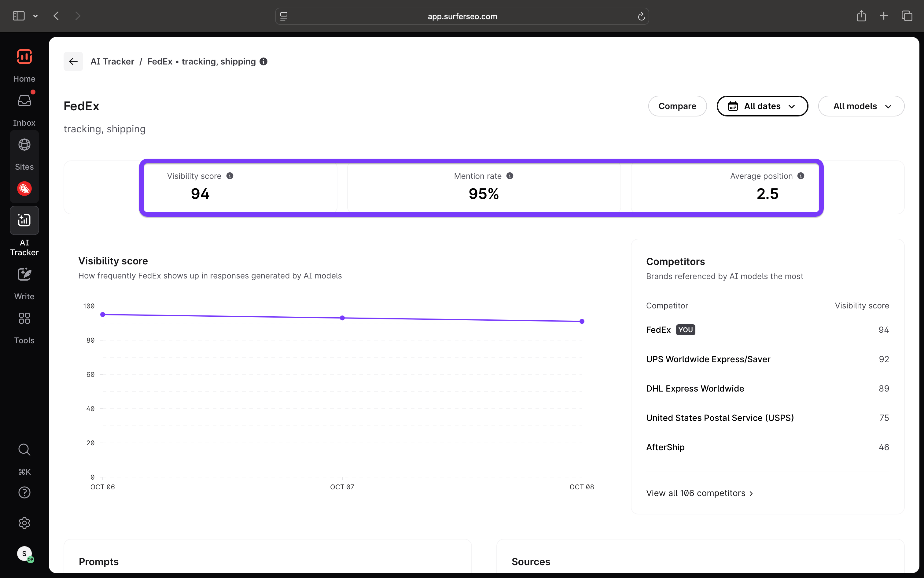Open the Surfer Home icon
The height and width of the screenshot is (578, 924).
(x=24, y=57)
